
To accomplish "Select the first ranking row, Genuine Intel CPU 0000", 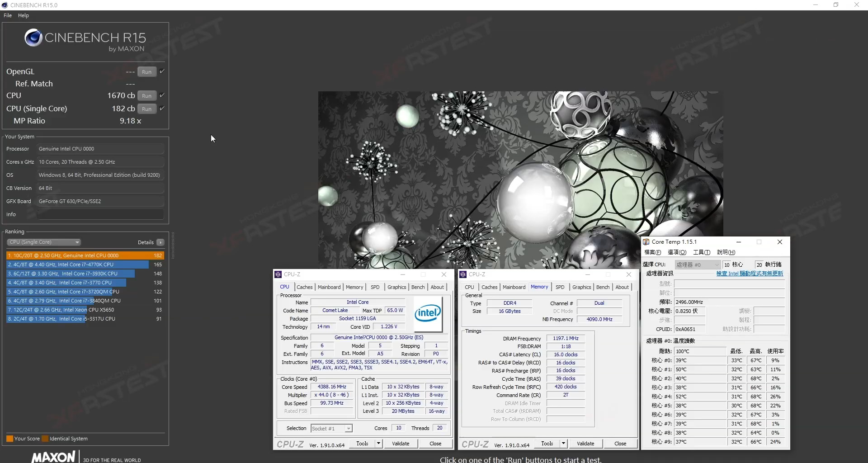I will coord(85,255).
